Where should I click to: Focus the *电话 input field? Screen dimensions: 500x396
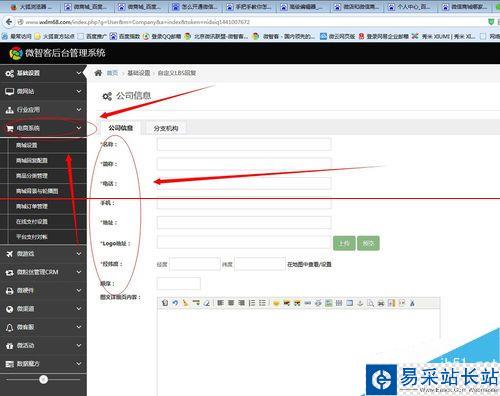coord(244,183)
